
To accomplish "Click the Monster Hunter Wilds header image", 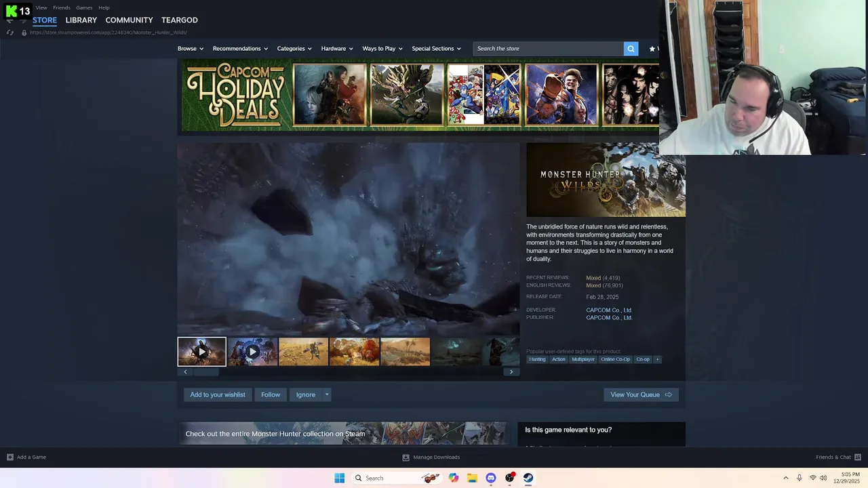I will click(x=606, y=180).
